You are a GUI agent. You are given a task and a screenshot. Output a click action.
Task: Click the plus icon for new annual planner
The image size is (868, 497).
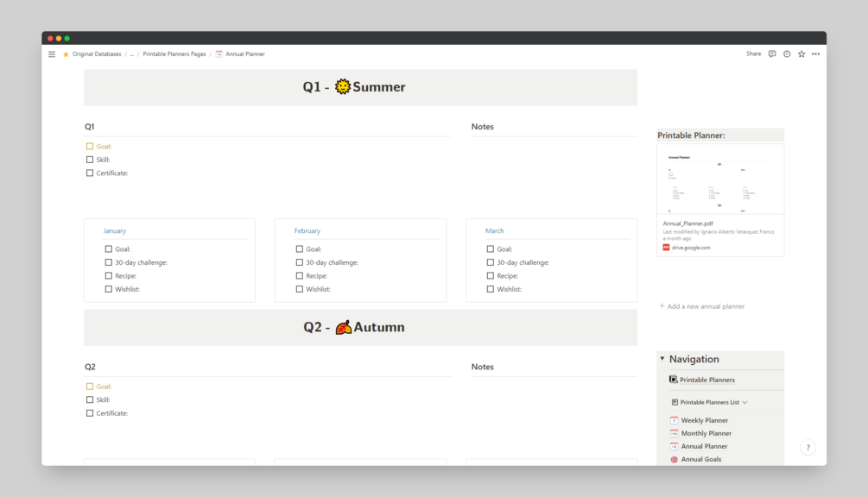[x=662, y=305]
